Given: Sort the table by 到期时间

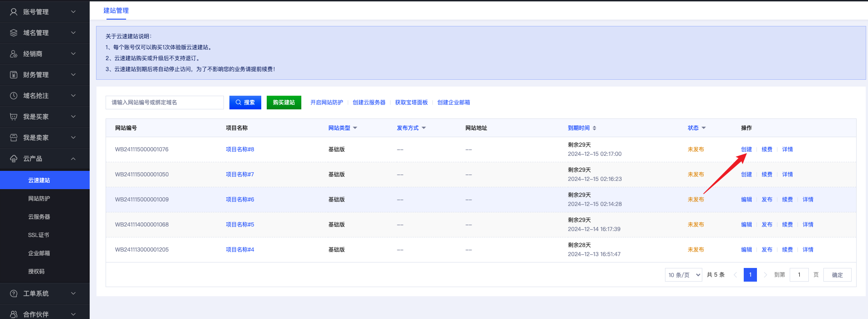Looking at the screenshot, I should coord(594,128).
